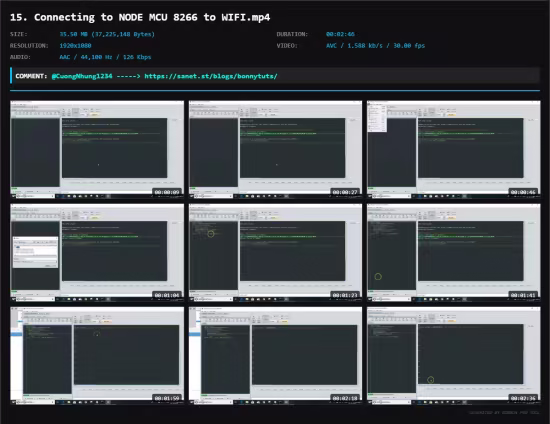The width and height of the screenshot is (550, 424).
Task: Select the duration value '00:02:46'
Action: 340,34
